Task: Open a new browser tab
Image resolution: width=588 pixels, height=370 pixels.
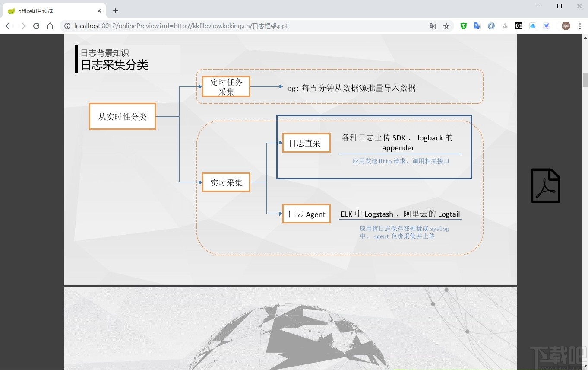Action: (115, 10)
